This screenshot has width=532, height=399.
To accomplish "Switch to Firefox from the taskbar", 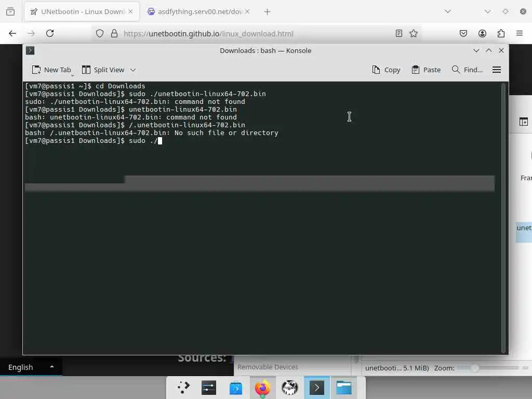I will pyautogui.click(x=262, y=388).
